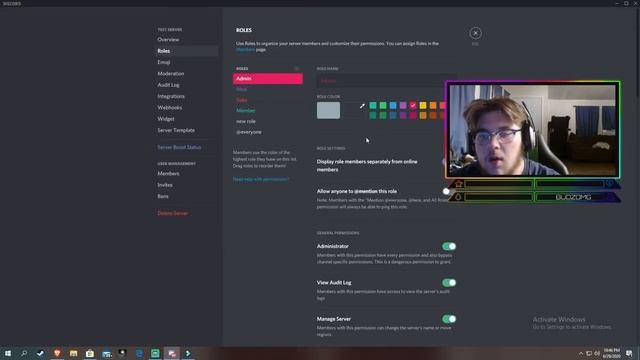Toggle Allow anyone to @mention this role
640x360 pixels.
pos(447,191)
